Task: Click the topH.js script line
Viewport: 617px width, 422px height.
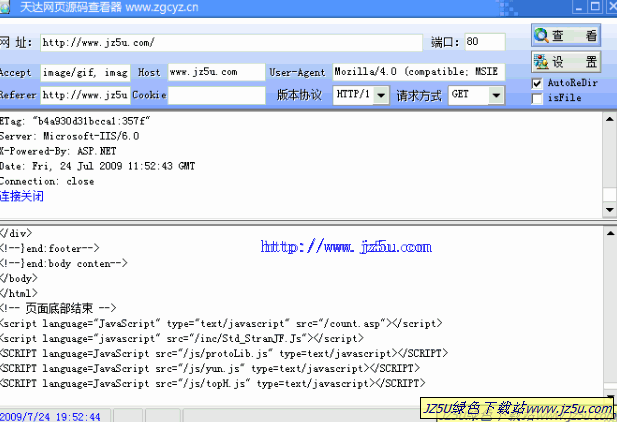Action: (x=212, y=383)
